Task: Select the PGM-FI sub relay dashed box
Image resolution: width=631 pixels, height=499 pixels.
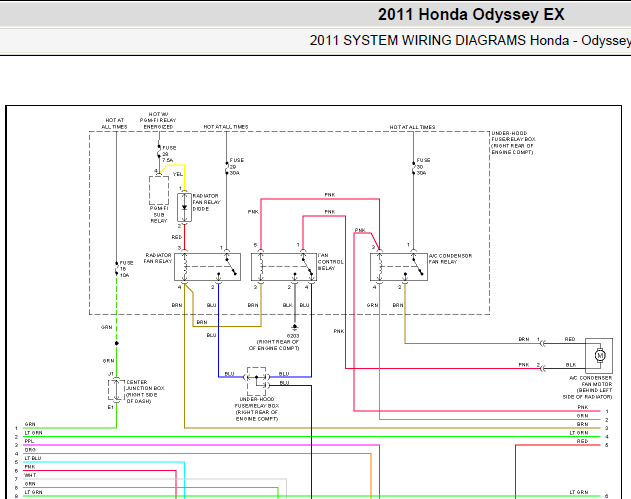Action: coord(159,190)
